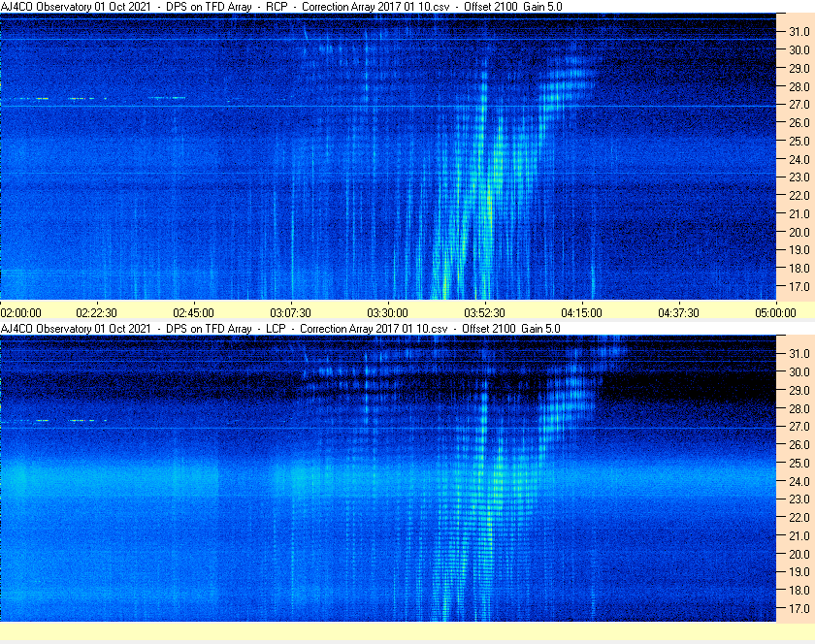Select the 30.0 frequency label in LCP panel
The height and width of the screenshot is (644, 815).
click(799, 372)
